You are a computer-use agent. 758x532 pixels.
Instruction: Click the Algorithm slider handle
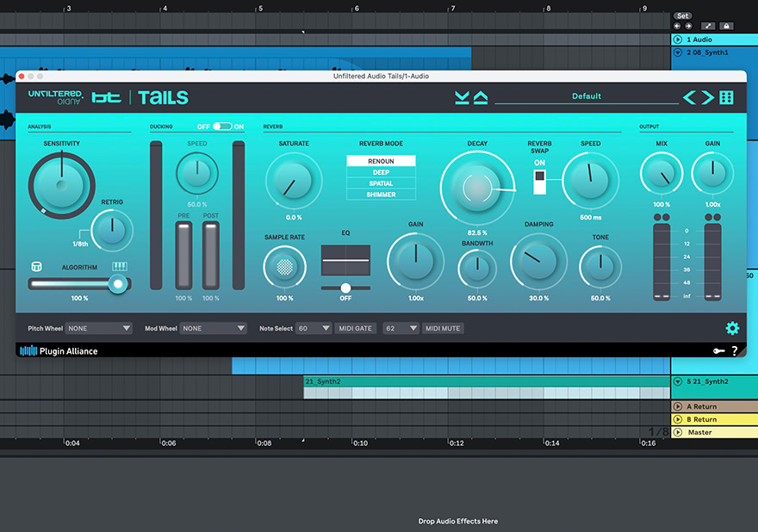[117, 284]
